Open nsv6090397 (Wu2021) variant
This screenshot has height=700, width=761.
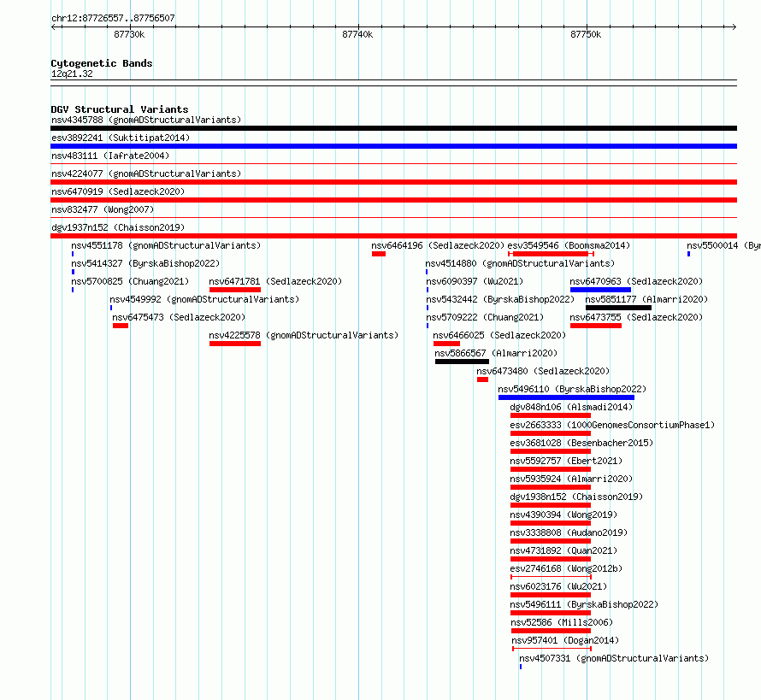[x=475, y=281]
